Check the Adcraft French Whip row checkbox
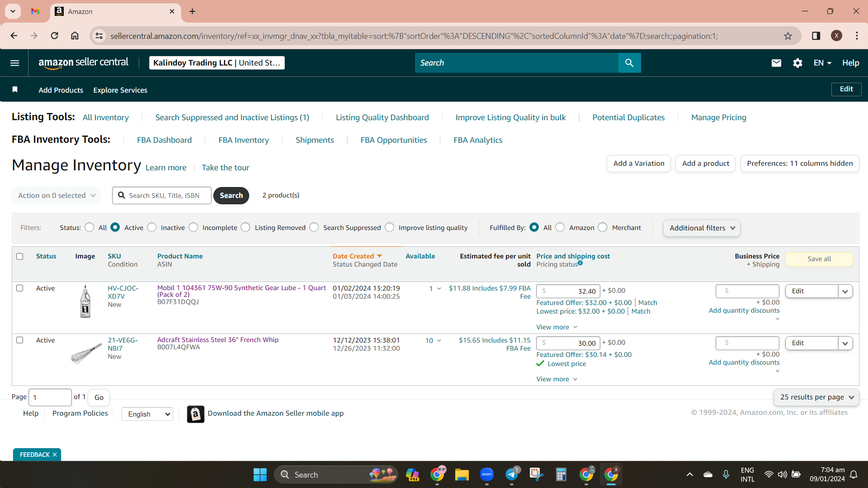Screen dimensions: 868x488 (19, 340)
